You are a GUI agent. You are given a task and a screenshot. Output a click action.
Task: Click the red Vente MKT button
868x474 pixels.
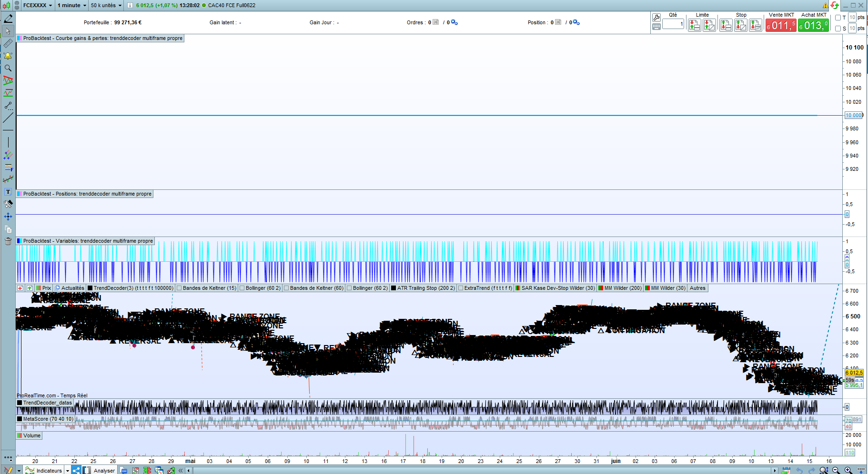780,26
